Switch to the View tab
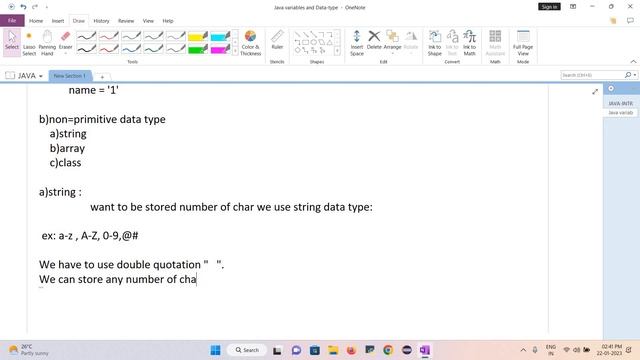 pyautogui.click(x=148, y=21)
